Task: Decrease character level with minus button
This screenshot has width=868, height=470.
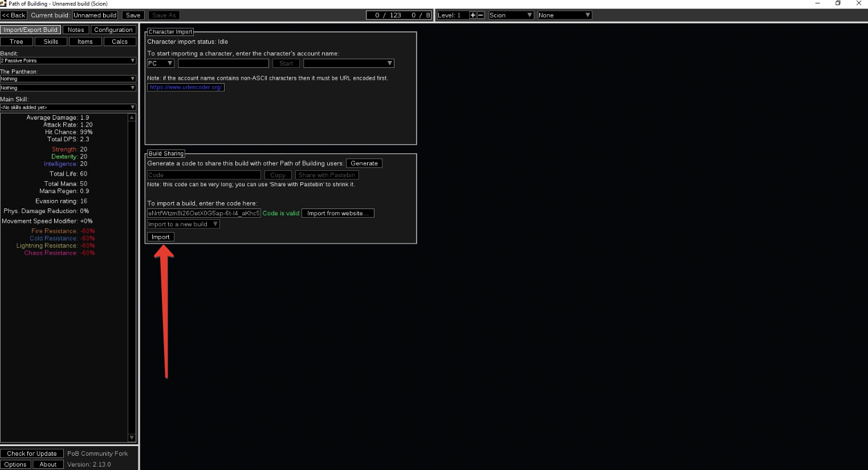Action: click(480, 15)
